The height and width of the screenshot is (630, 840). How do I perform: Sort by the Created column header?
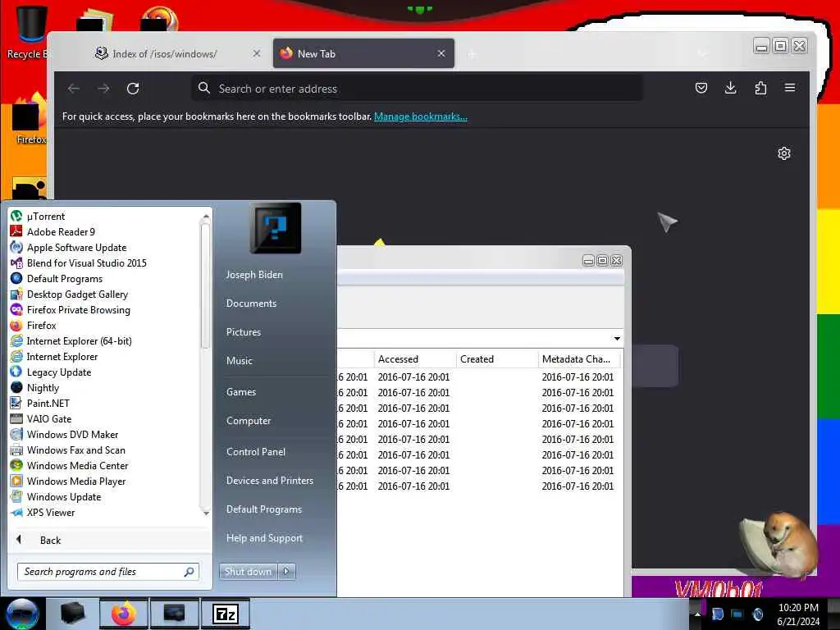496,359
